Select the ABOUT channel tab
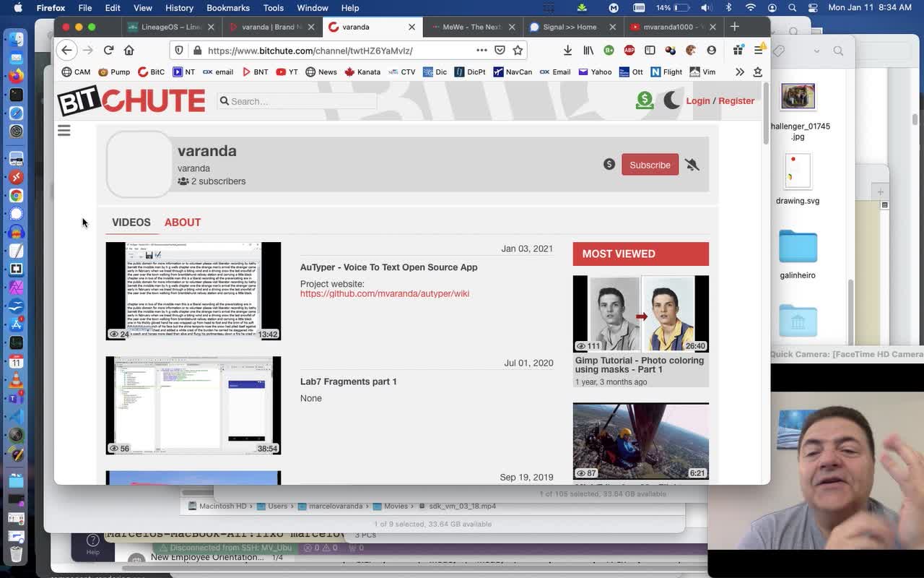924x578 pixels. pyautogui.click(x=183, y=222)
